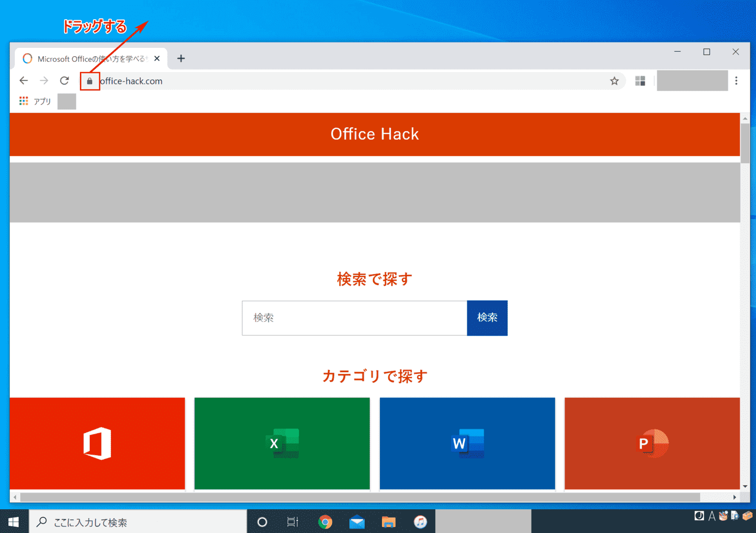Select the Microsoft Office browser tab
The width and height of the screenshot is (756, 533).
click(x=91, y=59)
